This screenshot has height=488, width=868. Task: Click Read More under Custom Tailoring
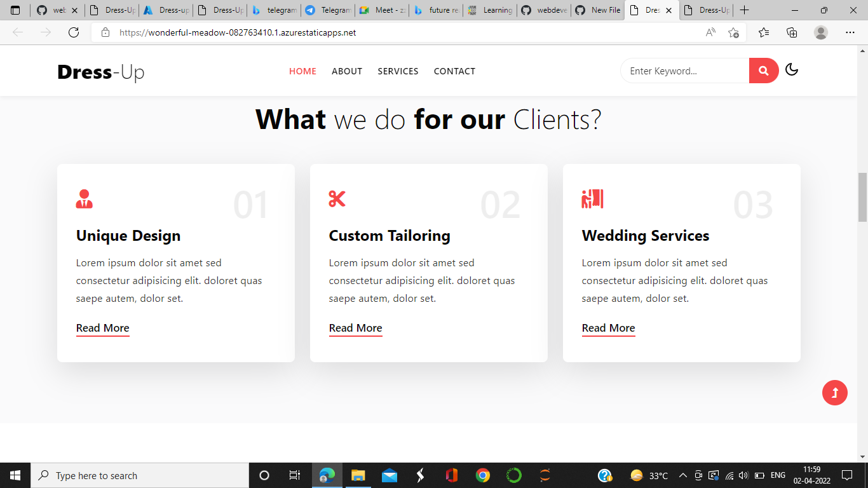click(355, 328)
